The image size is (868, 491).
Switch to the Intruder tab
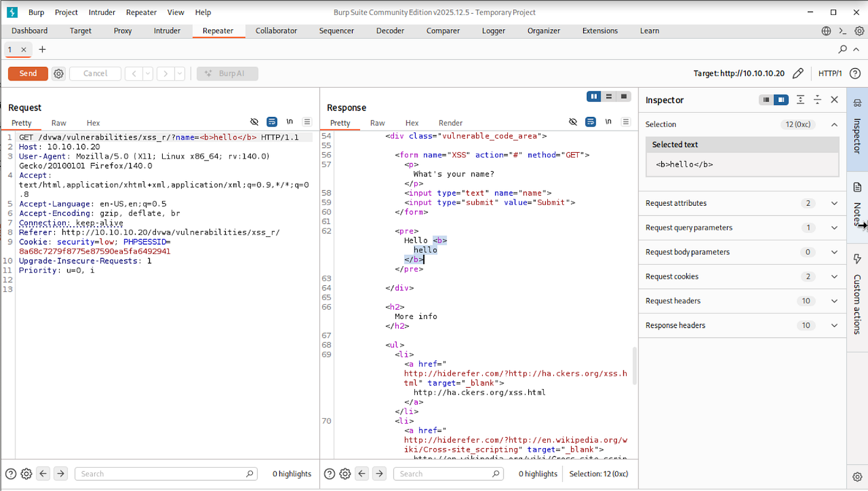(x=167, y=31)
